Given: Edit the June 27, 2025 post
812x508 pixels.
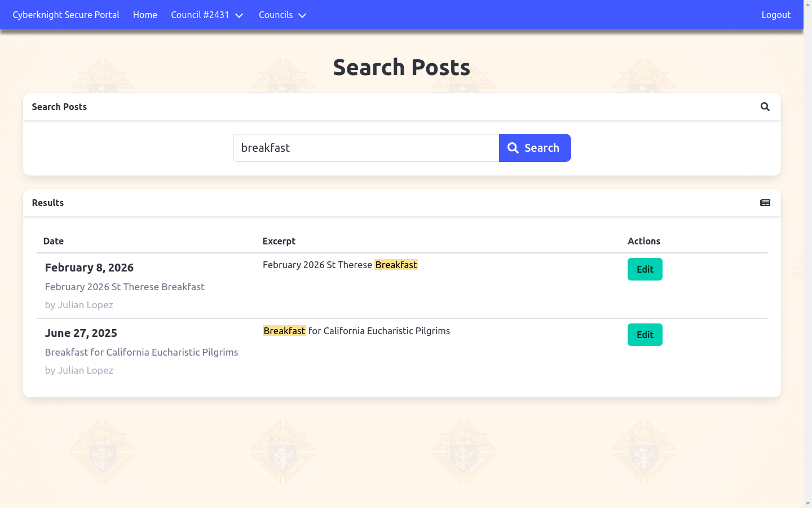Looking at the screenshot, I should 645,335.
